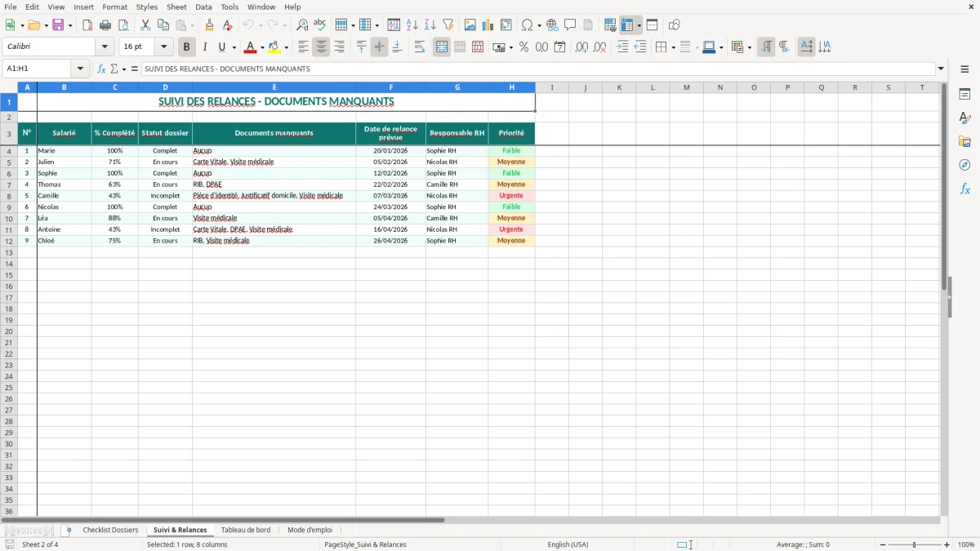
Task: Toggle Bold formatting
Action: [x=186, y=47]
